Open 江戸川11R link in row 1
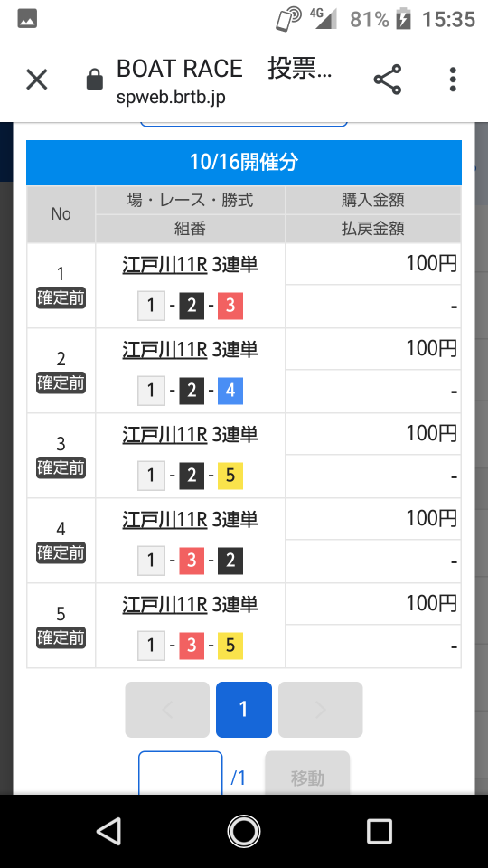This screenshot has width=488, height=868. pos(164,265)
